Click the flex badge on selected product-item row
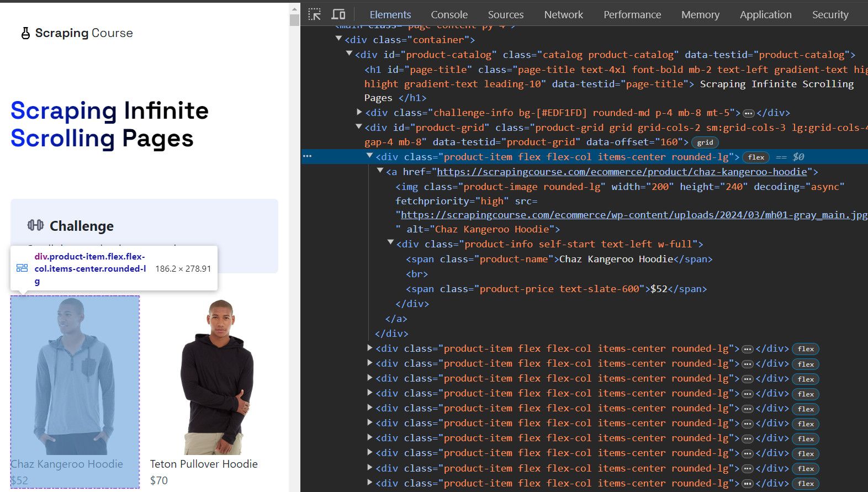 [756, 157]
